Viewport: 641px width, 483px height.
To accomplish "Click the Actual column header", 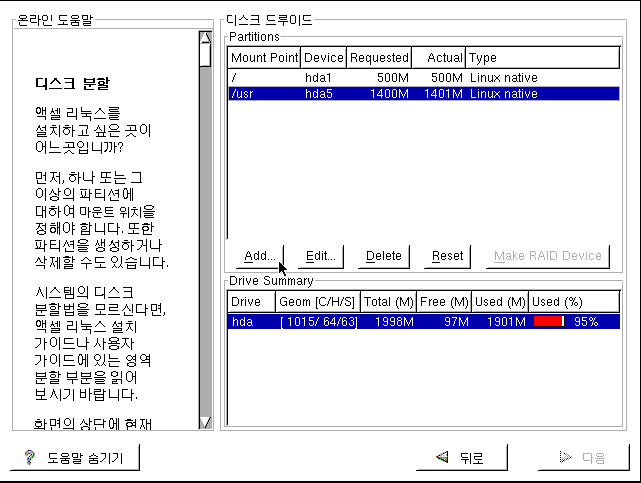I will (x=439, y=58).
